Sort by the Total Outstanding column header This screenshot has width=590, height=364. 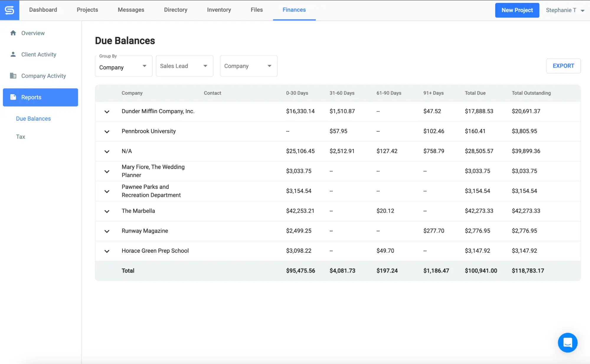click(x=531, y=93)
